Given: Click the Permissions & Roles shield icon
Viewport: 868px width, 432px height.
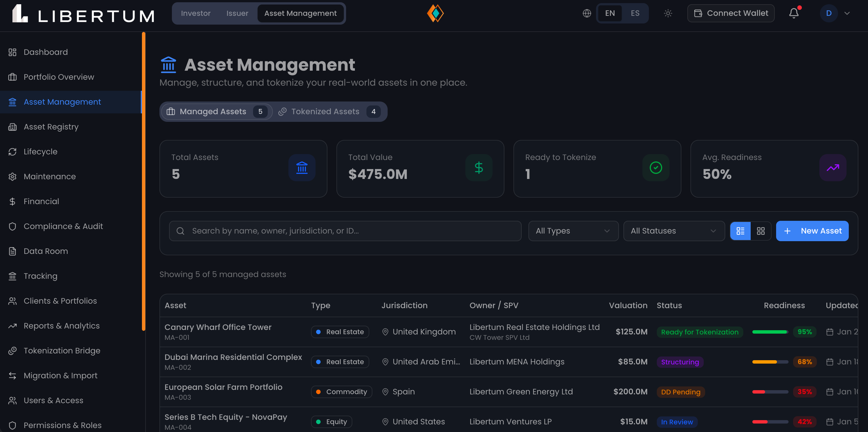Looking at the screenshot, I should 12,425.
